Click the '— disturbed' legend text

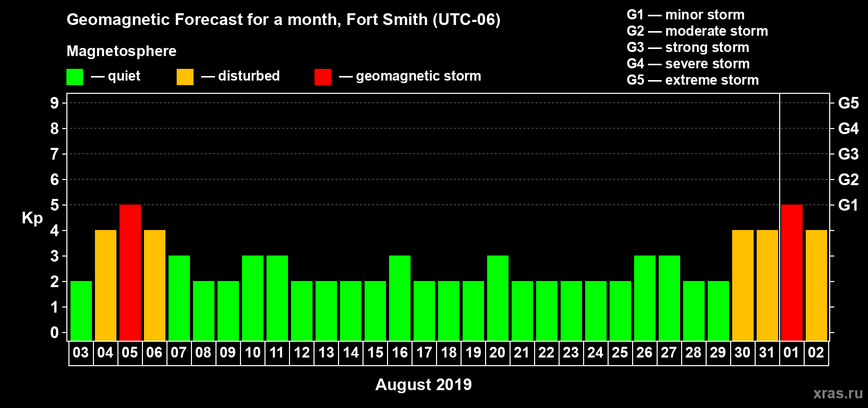coord(240,76)
